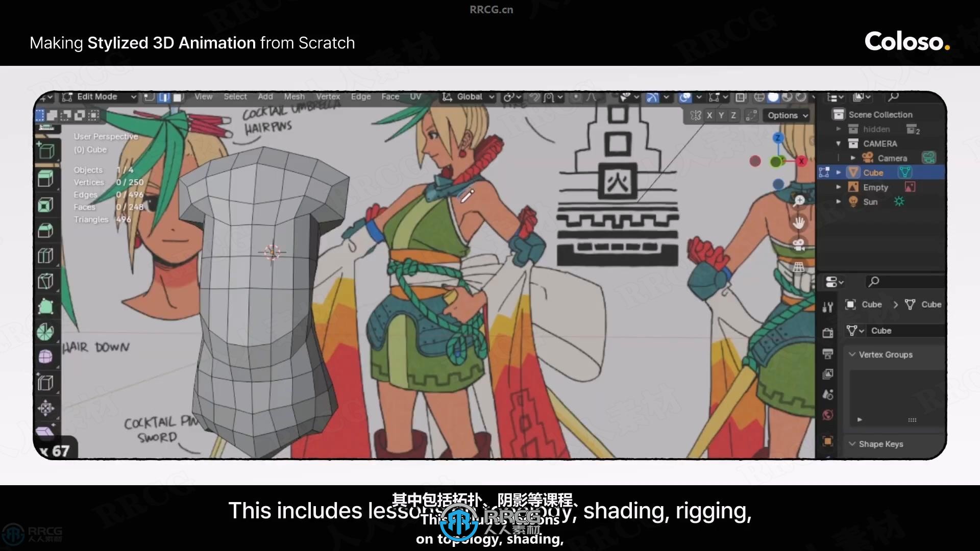The height and width of the screenshot is (551, 980).
Task: Open the View Layer properties tab
Action: point(828,374)
